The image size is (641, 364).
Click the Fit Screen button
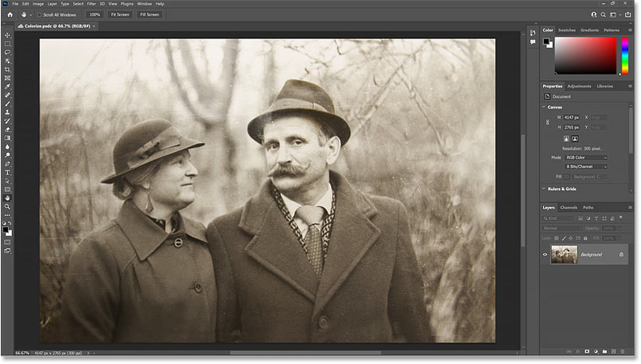(x=120, y=15)
